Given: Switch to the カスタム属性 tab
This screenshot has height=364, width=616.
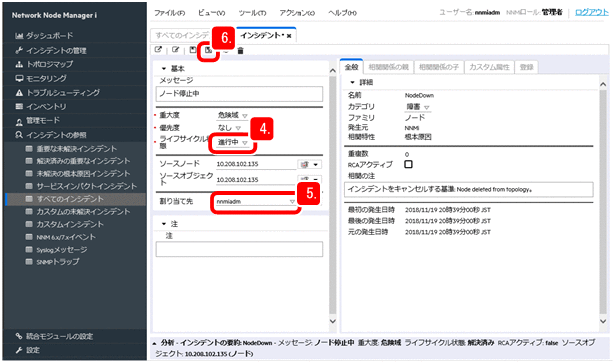Looking at the screenshot, I should [x=489, y=67].
